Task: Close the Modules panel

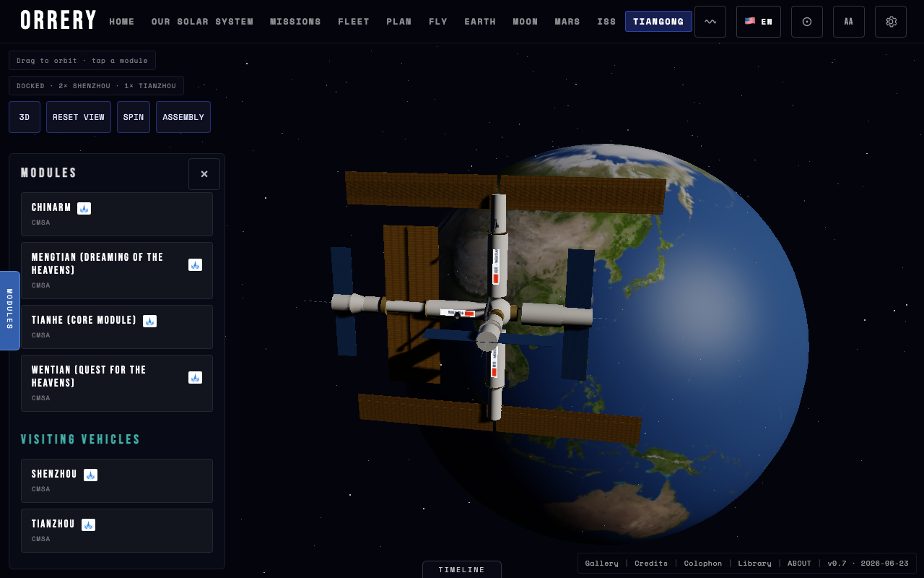Action: [x=204, y=174]
